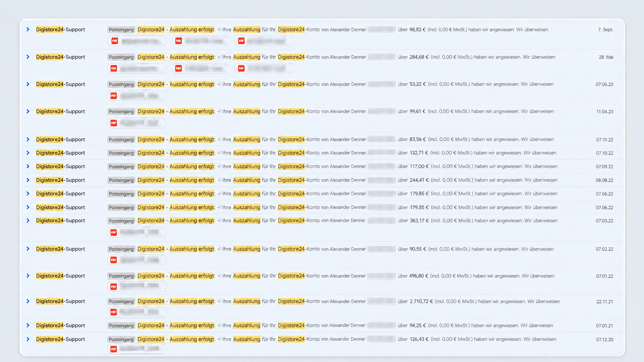Select the date "07.09.22"
Screen dimensions: 644x362
[x=604, y=167]
